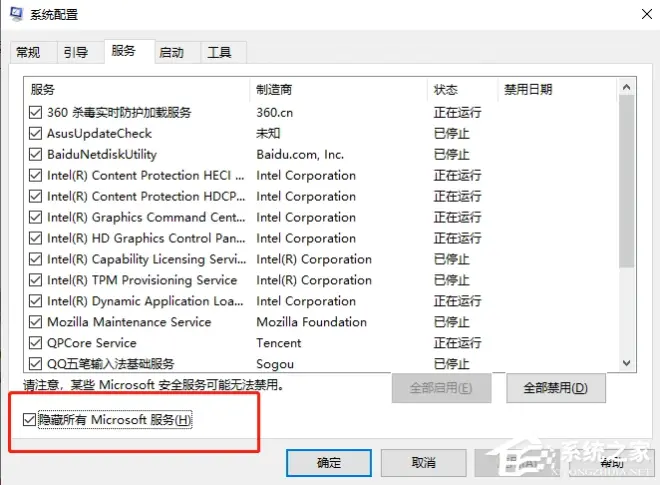
Task: Uncheck QPCore Service checkbox
Action: (35, 343)
